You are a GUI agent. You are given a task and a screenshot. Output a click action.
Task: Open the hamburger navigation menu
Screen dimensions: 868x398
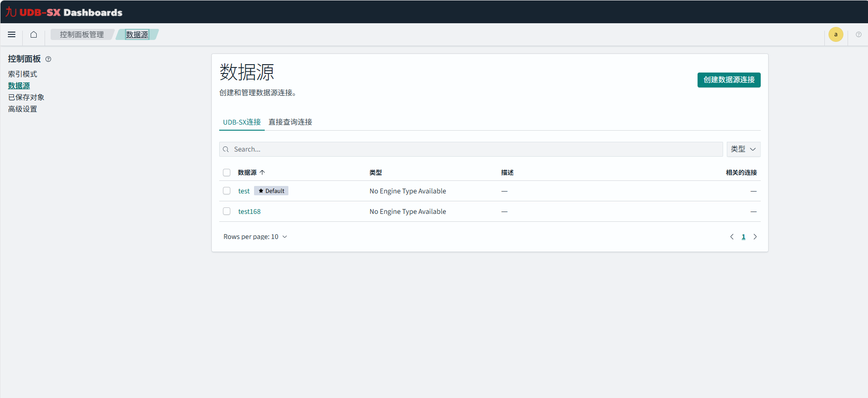pos(12,34)
